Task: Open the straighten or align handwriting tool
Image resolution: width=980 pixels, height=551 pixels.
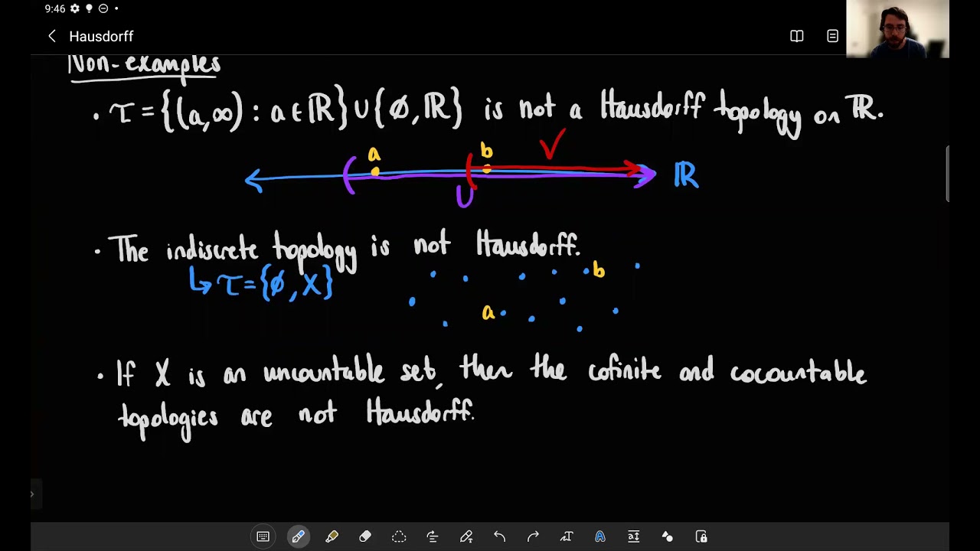Action: (x=433, y=536)
